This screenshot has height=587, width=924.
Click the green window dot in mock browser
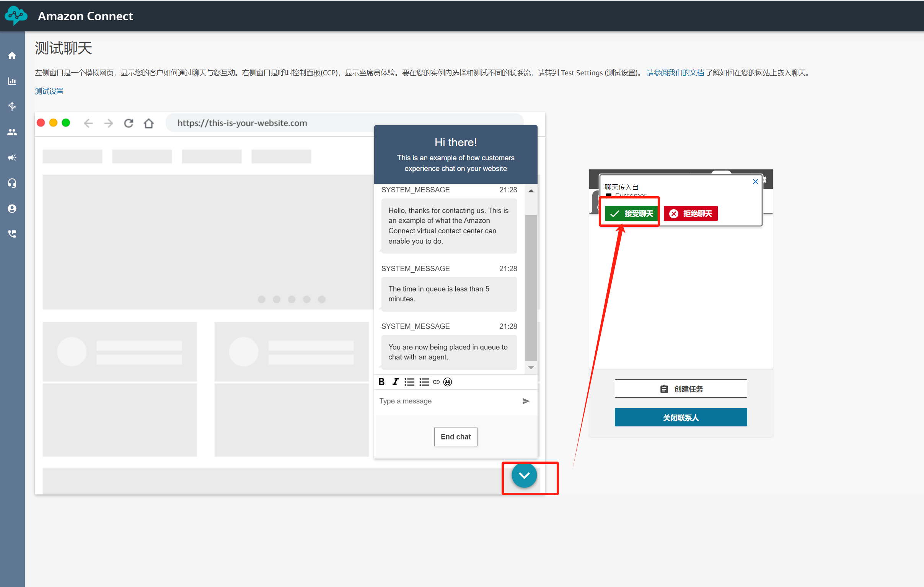[66, 123]
